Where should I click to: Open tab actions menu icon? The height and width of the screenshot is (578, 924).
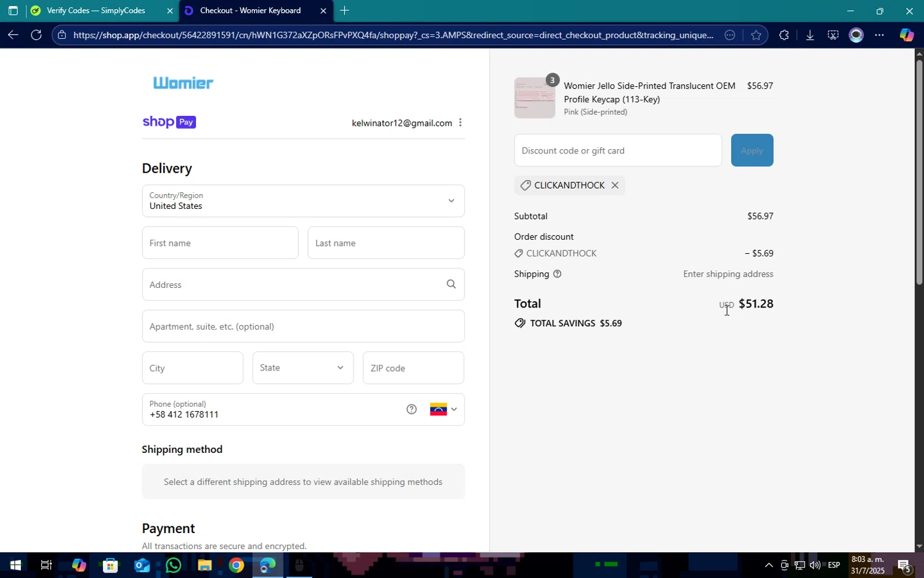tap(13, 10)
